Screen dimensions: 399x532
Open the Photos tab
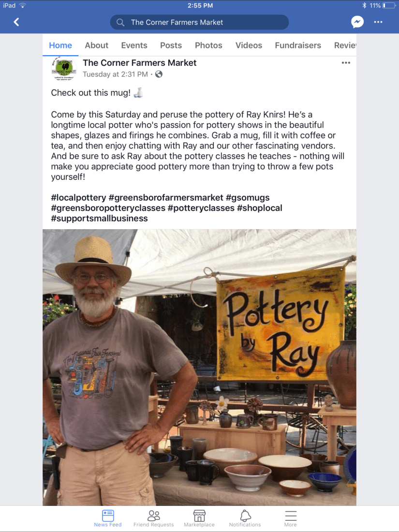click(x=208, y=45)
